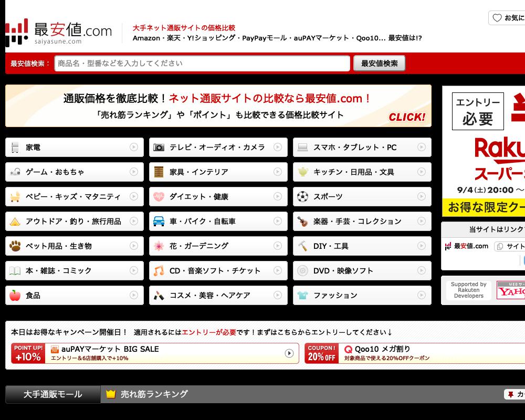Click the music note icon on CD・音楽ソフト・チケット
Image resolution: width=525 pixels, height=420 pixels.
coord(158,270)
